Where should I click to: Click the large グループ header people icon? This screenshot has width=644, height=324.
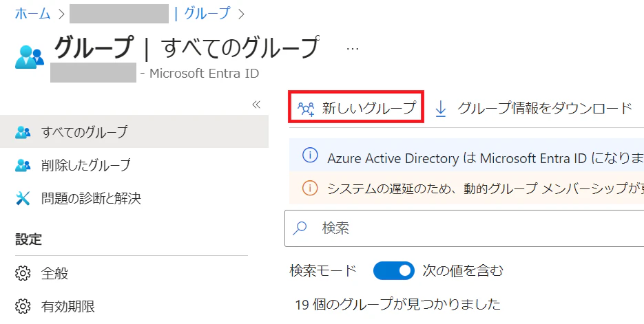tap(30, 57)
